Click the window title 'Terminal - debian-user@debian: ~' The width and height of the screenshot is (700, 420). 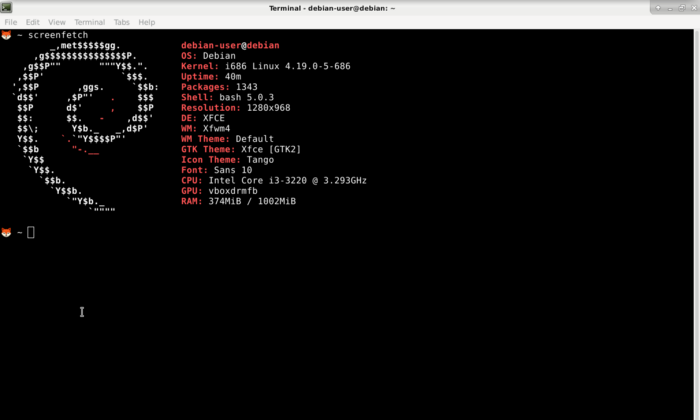(x=332, y=8)
